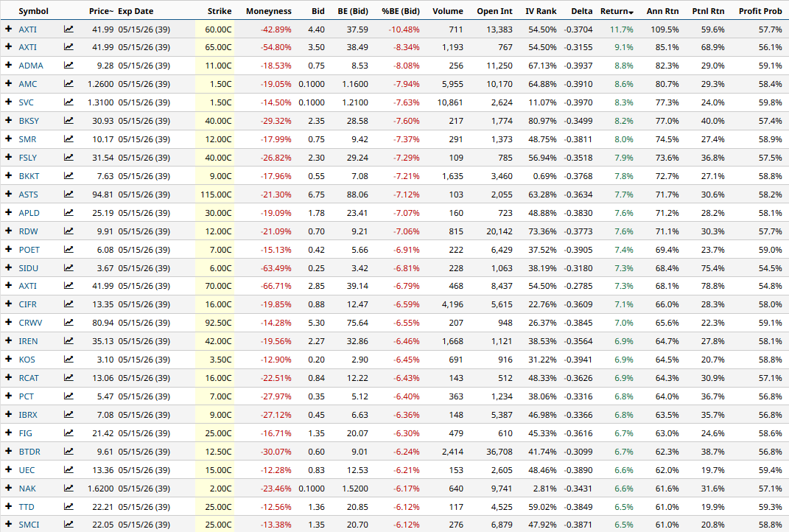Sort by the Profit Prob column header
The image size is (789, 532).
click(760, 11)
